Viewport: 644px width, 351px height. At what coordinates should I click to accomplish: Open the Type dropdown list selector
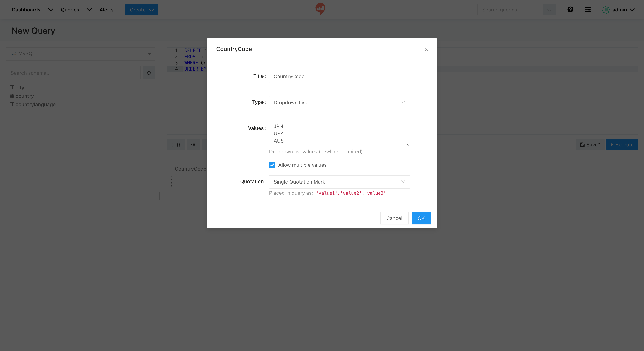(339, 103)
